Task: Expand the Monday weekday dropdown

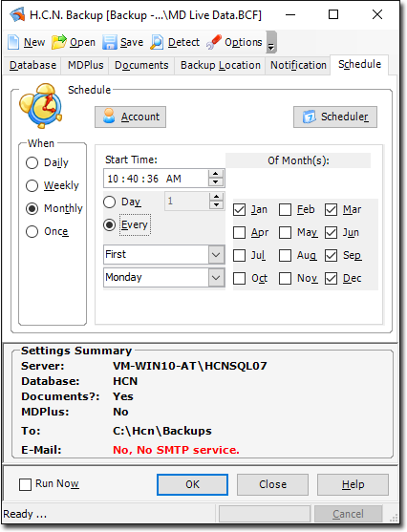Action: [216, 278]
